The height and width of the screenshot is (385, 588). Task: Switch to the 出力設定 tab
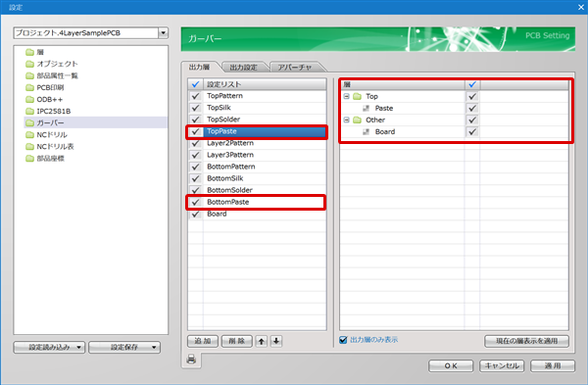click(244, 68)
